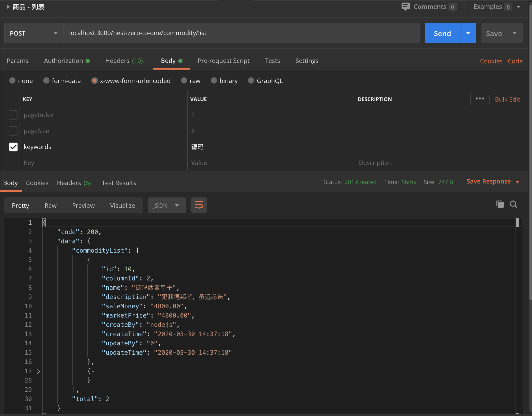The image size is (532, 416).
Task: Copy response using the copy icon
Action: [500, 204]
